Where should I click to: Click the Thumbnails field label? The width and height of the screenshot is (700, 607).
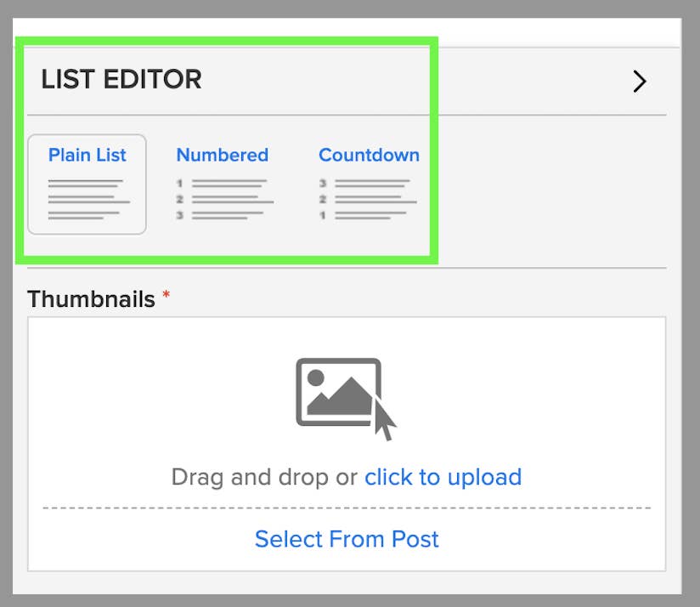(92, 299)
